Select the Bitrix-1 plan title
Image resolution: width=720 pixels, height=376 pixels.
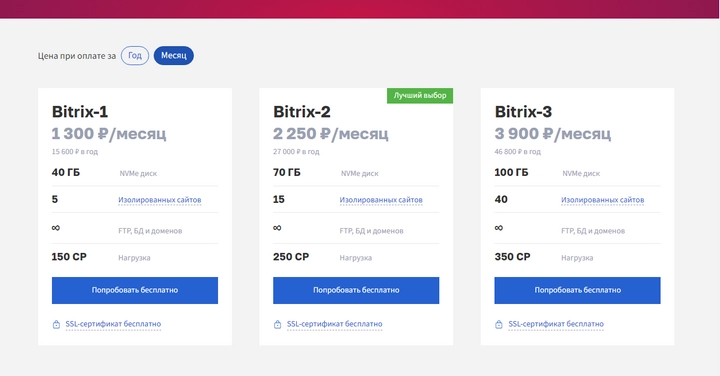pos(80,112)
